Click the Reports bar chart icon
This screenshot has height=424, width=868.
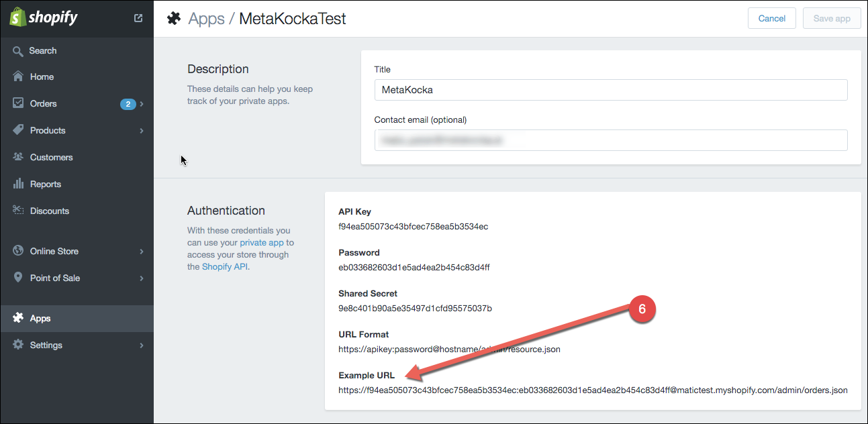point(18,184)
